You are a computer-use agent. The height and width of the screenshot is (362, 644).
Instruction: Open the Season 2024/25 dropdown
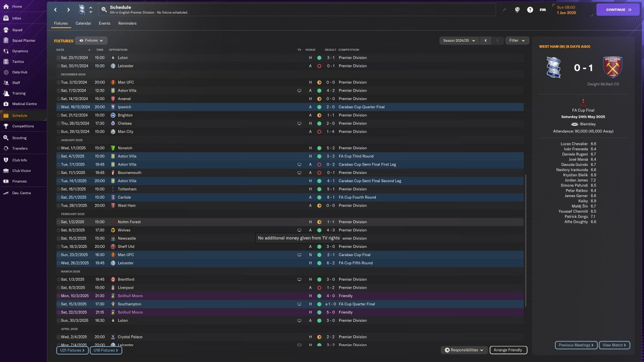[x=459, y=40]
